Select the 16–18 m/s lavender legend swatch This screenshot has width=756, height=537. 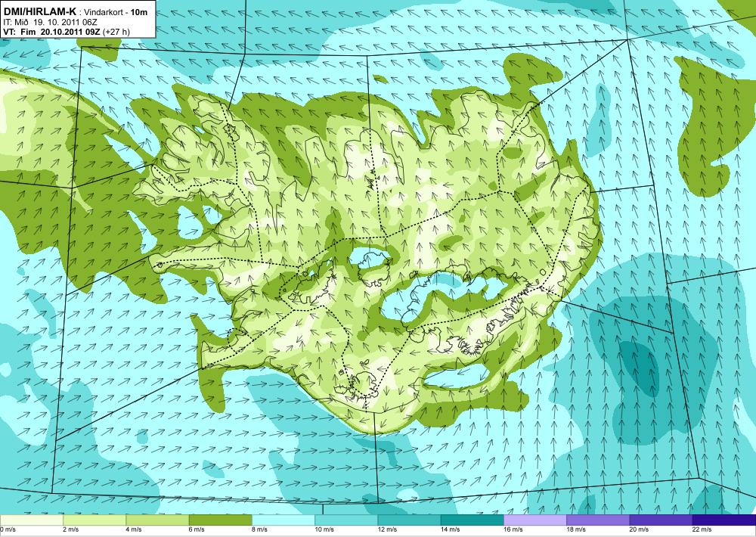click(x=535, y=520)
